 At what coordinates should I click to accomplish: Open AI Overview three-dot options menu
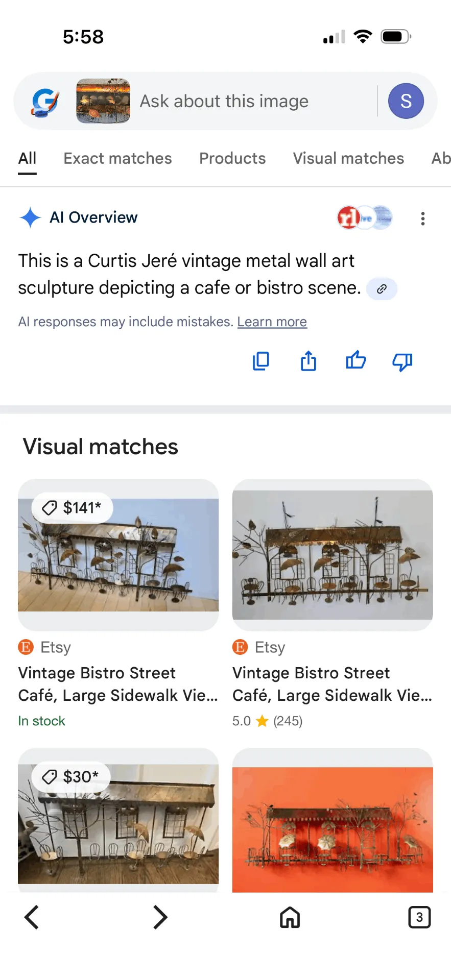point(423,218)
